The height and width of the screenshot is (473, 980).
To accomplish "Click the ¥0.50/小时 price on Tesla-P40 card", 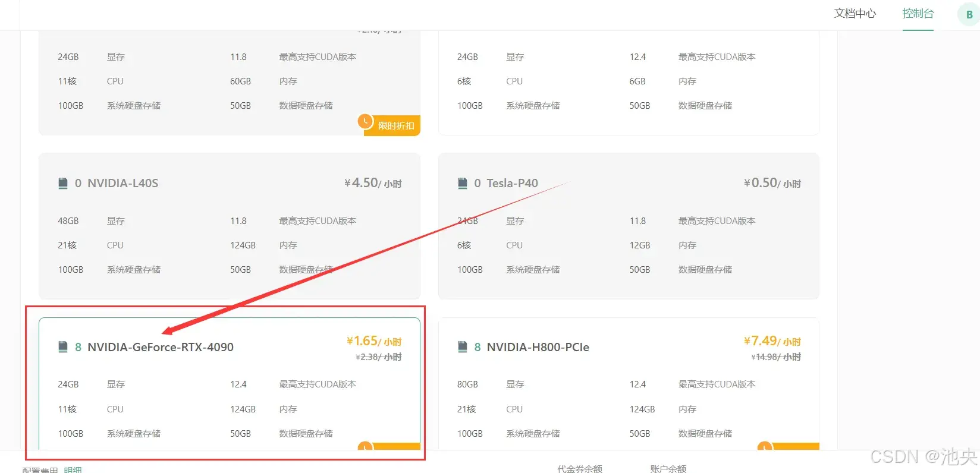I will [772, 183].
